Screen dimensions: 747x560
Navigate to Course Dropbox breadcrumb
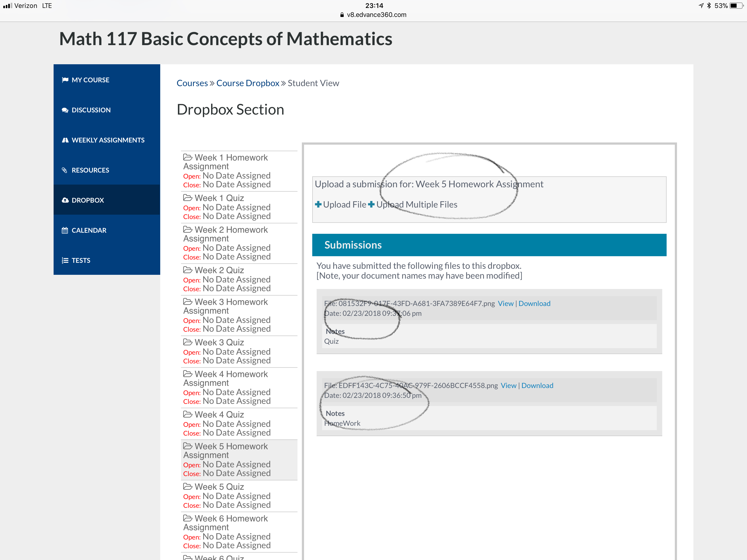coord(247,83)
